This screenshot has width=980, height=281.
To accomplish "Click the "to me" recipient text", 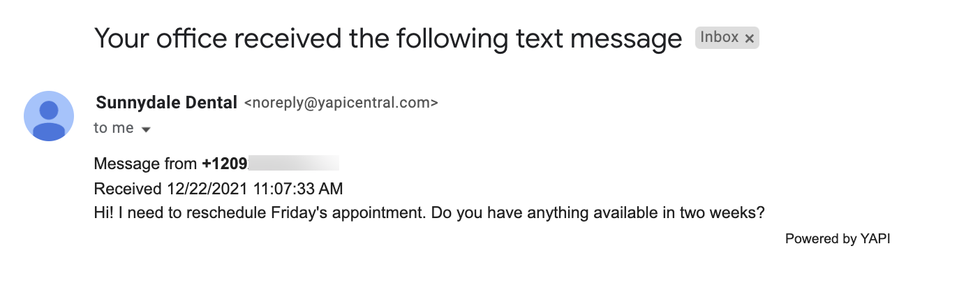I will coord(114,129).
